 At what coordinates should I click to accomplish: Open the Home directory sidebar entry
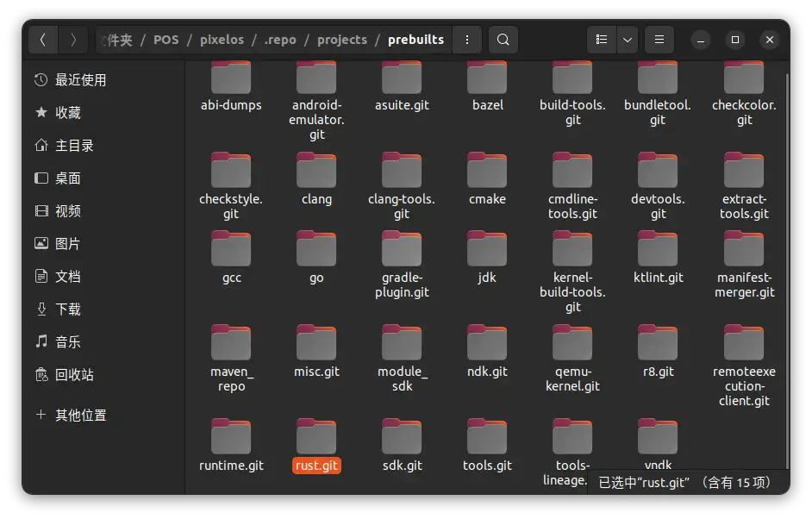[74, 146]
